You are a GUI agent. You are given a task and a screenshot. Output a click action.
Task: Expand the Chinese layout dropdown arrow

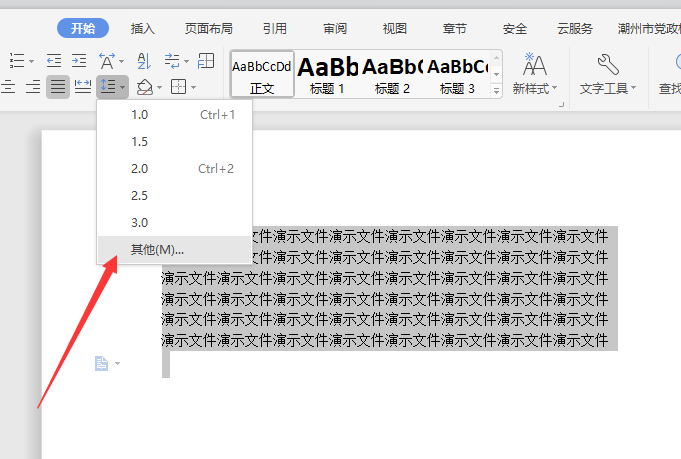(122, 61)
